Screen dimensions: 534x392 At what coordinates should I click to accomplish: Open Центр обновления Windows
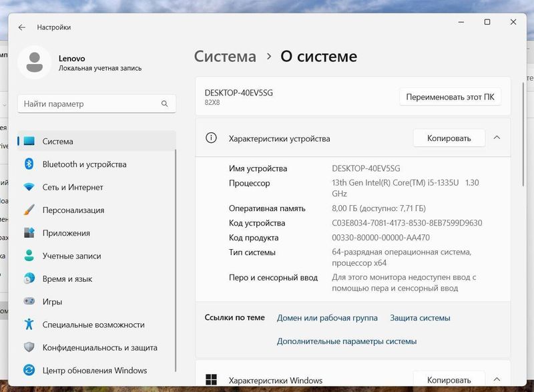click(97, 370)
